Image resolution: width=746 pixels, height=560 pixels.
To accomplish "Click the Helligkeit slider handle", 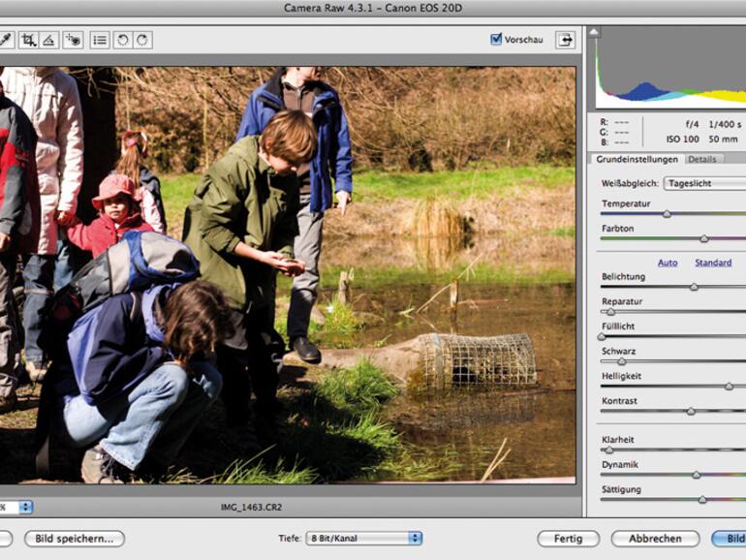I will (x=729, y=387).
